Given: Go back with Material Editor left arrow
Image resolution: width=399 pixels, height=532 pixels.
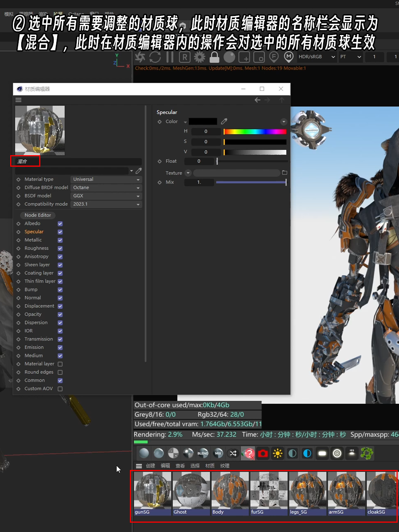Looking at the screenshot, I should [257, 100].
